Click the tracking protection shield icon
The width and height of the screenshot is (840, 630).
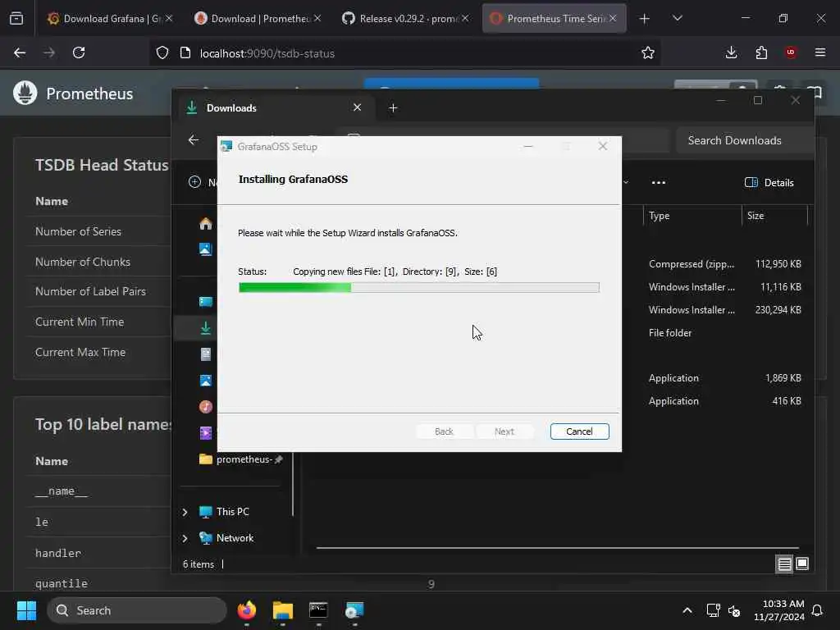(162, 53)
